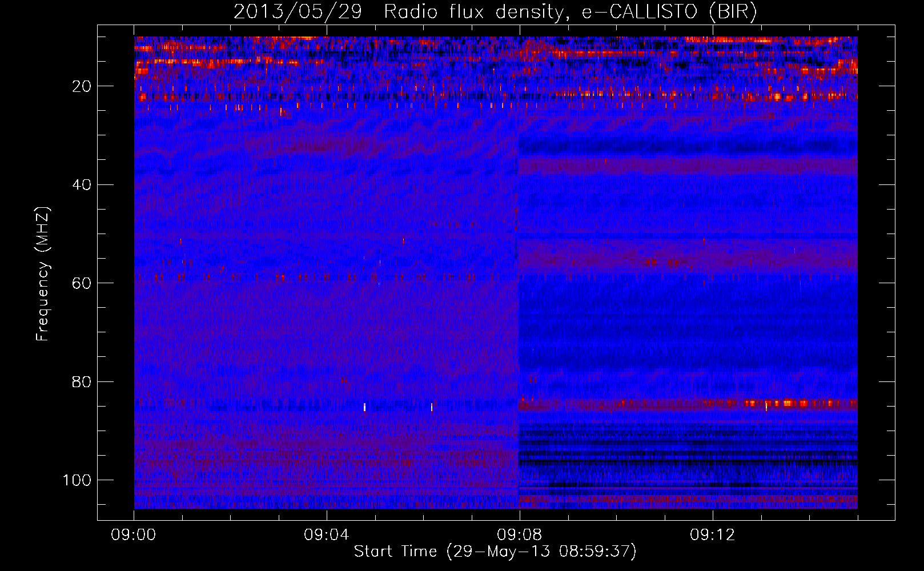Click the 20 frequency tick label

[82, 86]
